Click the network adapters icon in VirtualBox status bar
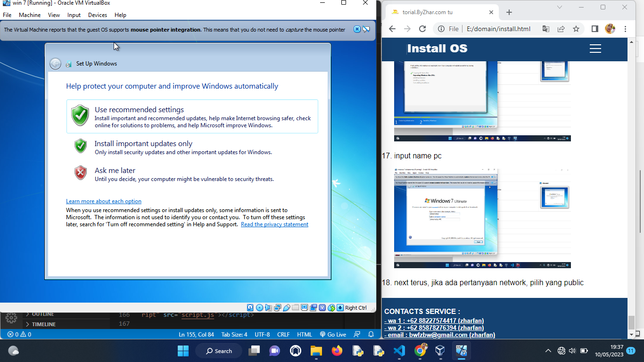 278,308
